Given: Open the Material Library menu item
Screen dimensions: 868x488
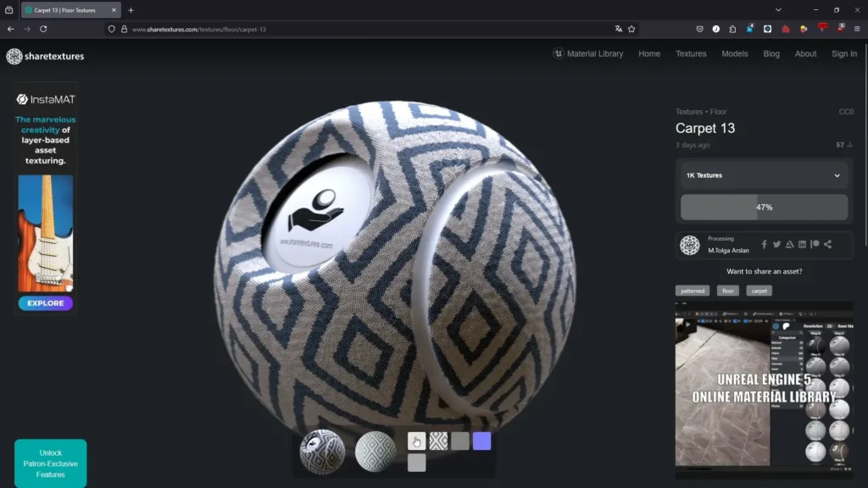Looking at the screenshot, I should coord(595,53).
